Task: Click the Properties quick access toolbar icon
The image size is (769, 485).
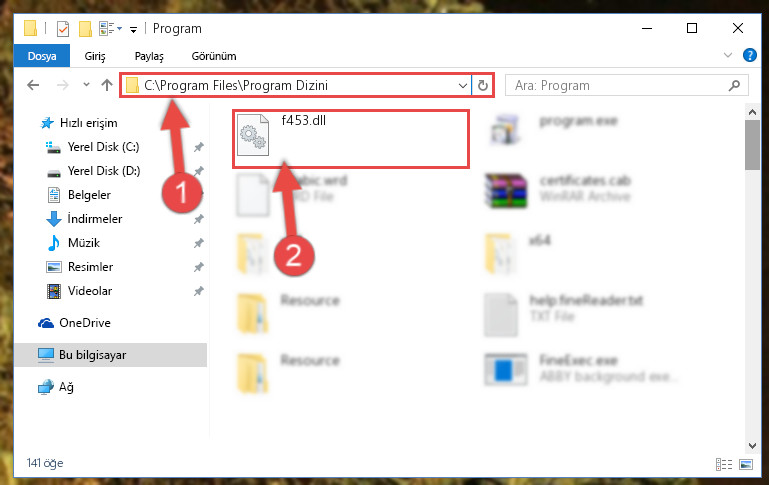Action: 63,29
